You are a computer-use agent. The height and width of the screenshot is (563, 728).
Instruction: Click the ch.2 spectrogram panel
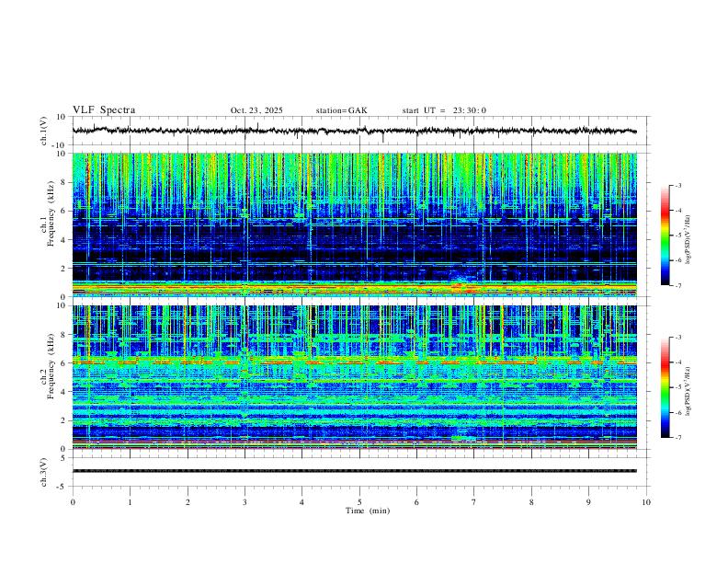[354, 377]
